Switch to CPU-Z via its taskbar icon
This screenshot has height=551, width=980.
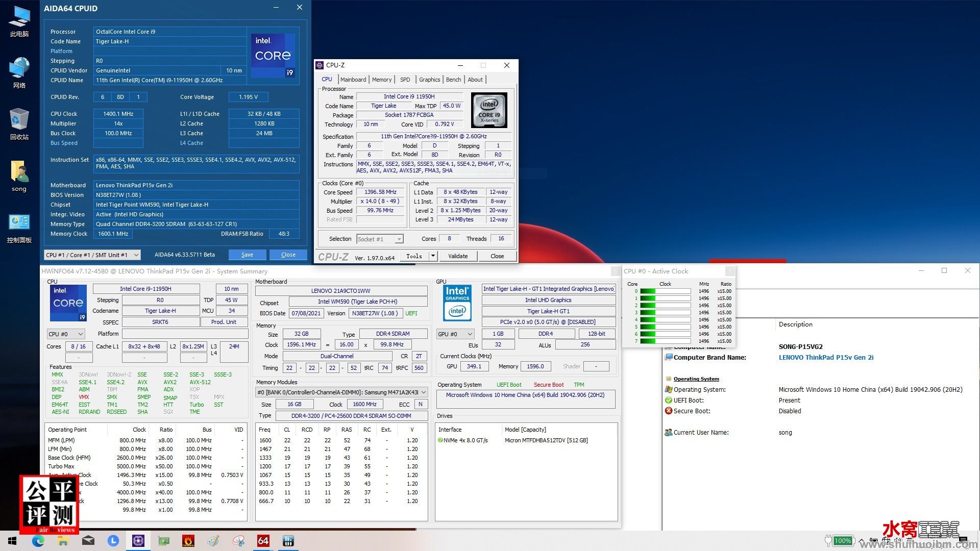pyautogui.click(x=138, y=541)
